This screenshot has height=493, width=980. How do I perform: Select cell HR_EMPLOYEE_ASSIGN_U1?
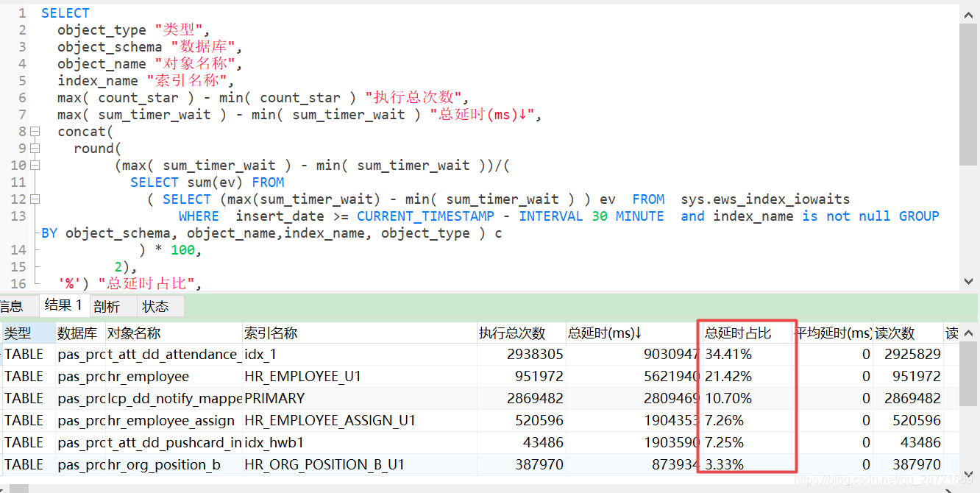360,421
